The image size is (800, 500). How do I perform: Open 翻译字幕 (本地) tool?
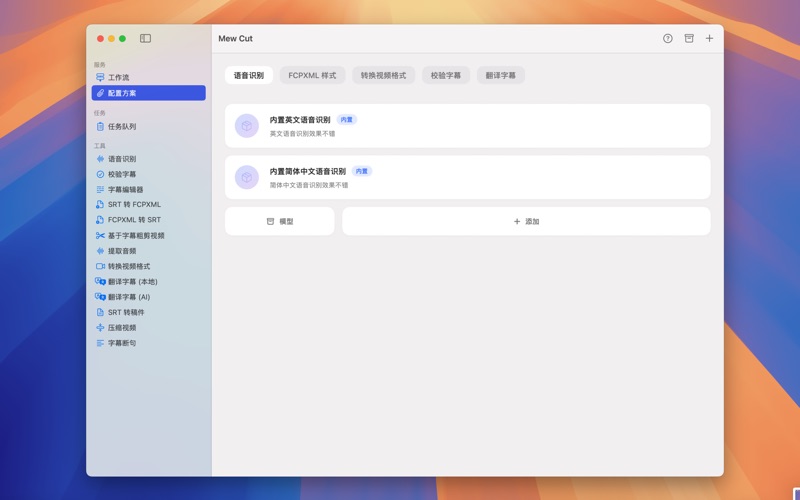148,282
